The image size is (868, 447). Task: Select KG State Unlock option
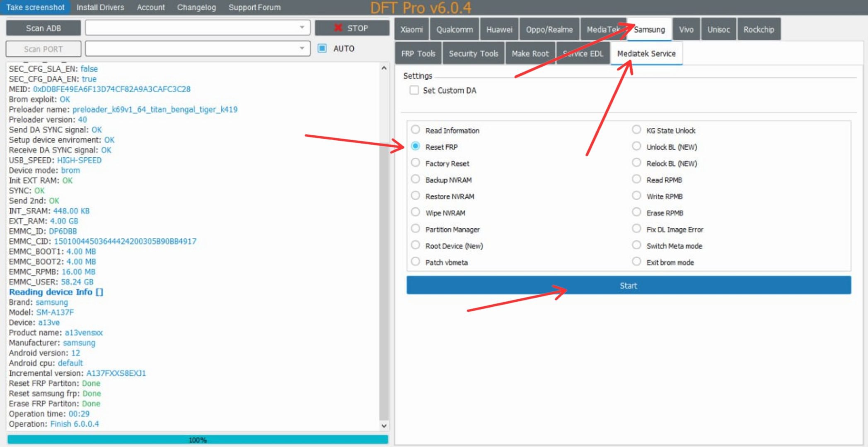tap(636, 130)
